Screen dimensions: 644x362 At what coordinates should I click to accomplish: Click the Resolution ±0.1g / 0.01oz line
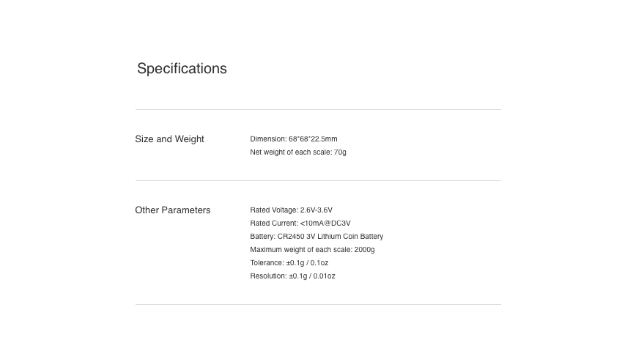[292, 276]
